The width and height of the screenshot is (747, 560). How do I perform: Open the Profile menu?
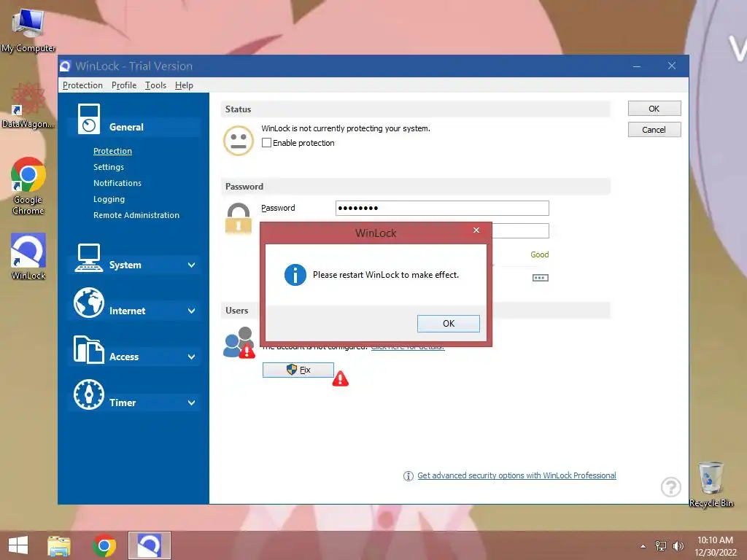(124, 85)
